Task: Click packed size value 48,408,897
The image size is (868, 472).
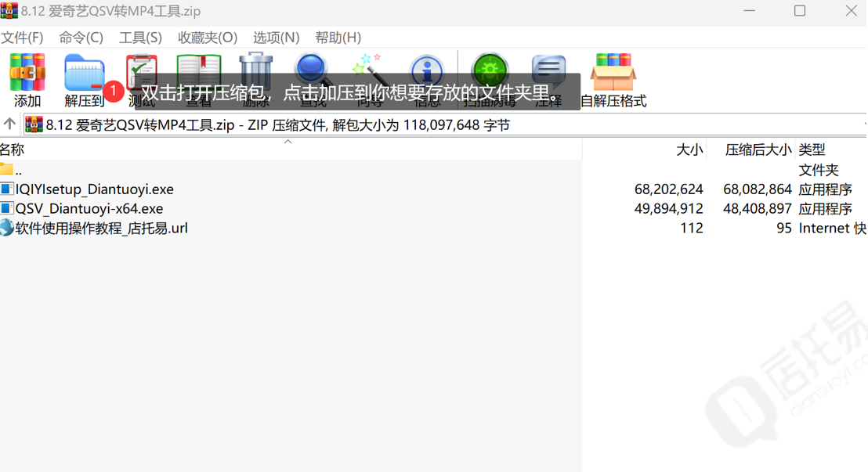Action: point(758,209)
